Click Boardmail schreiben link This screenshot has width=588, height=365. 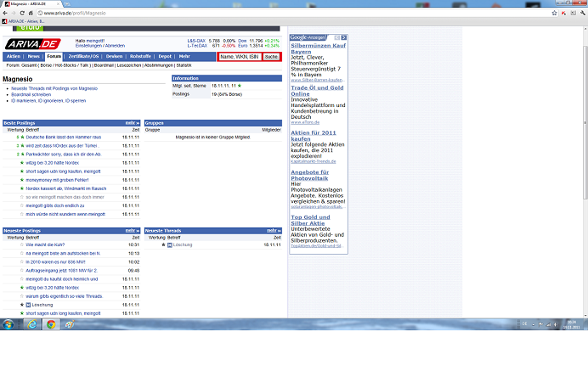tap(31, 94)
